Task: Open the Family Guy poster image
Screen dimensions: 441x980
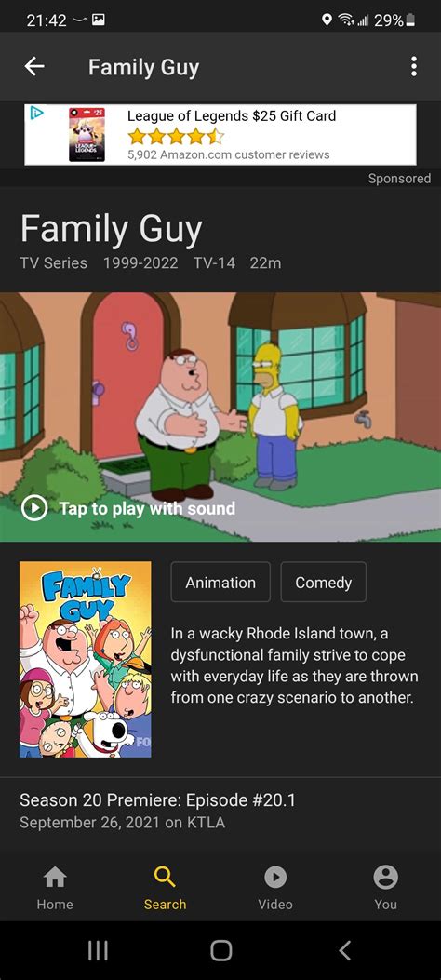Action: pos(85,659)
